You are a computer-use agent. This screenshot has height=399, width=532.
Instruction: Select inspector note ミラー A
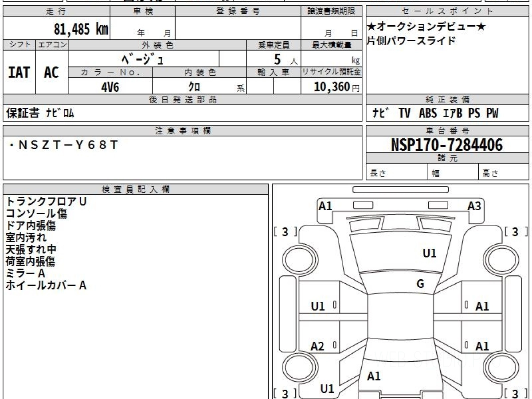[25, 273]
